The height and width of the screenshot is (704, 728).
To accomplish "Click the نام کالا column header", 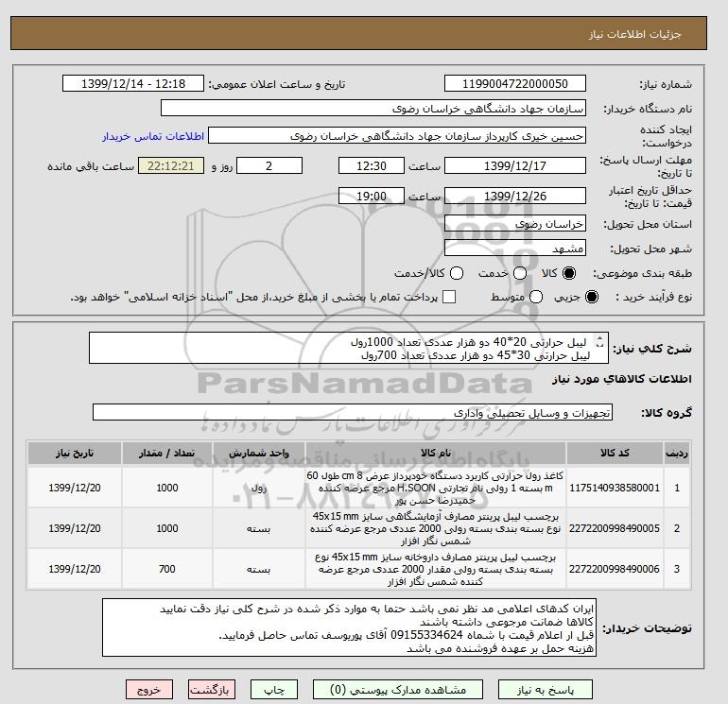I will pos(436,453).
